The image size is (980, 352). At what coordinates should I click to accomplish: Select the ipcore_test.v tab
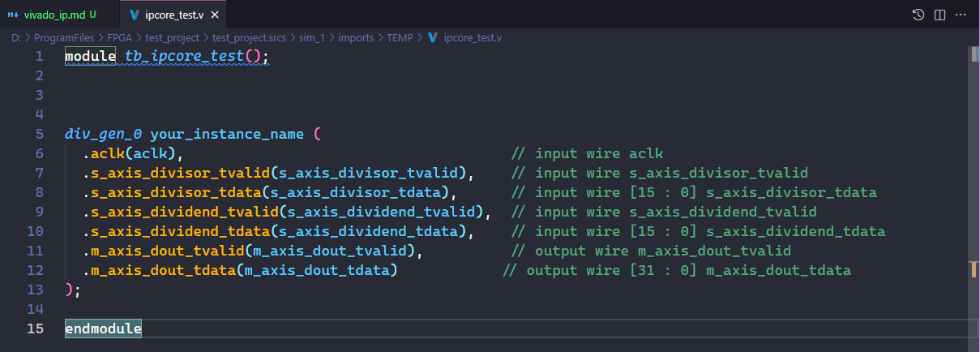[x=173, y=15]
